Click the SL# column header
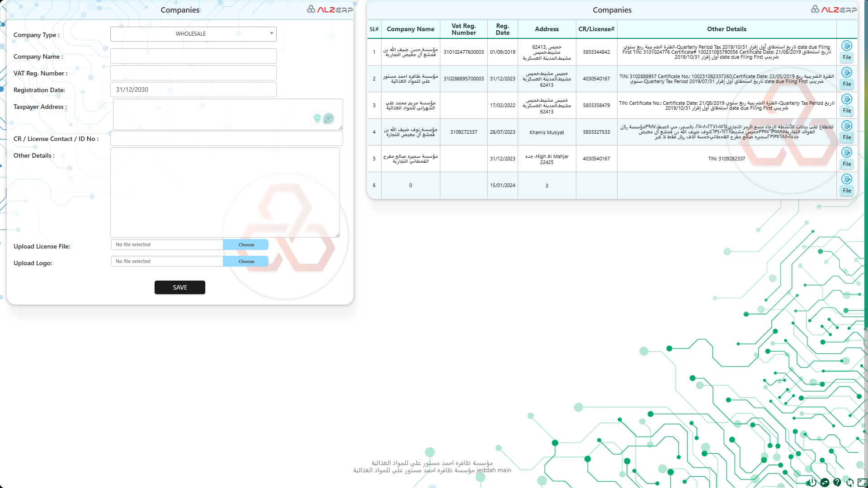868x488 pixels. 374,29
